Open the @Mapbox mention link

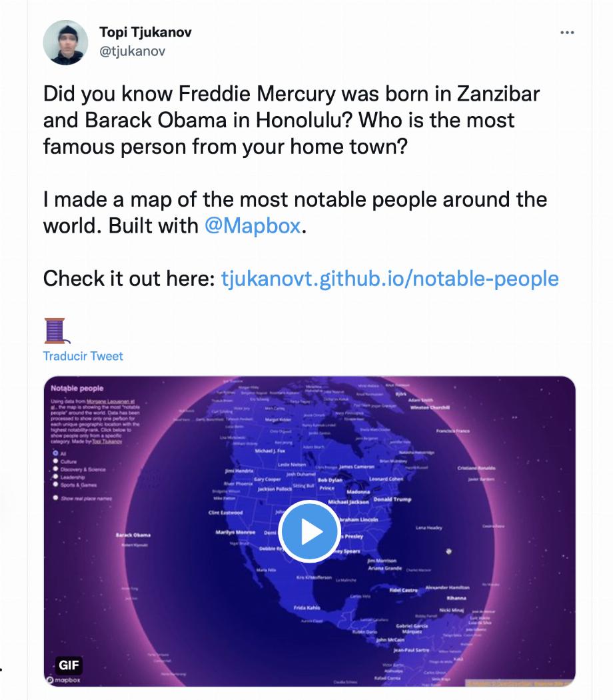tap(253, 226)
